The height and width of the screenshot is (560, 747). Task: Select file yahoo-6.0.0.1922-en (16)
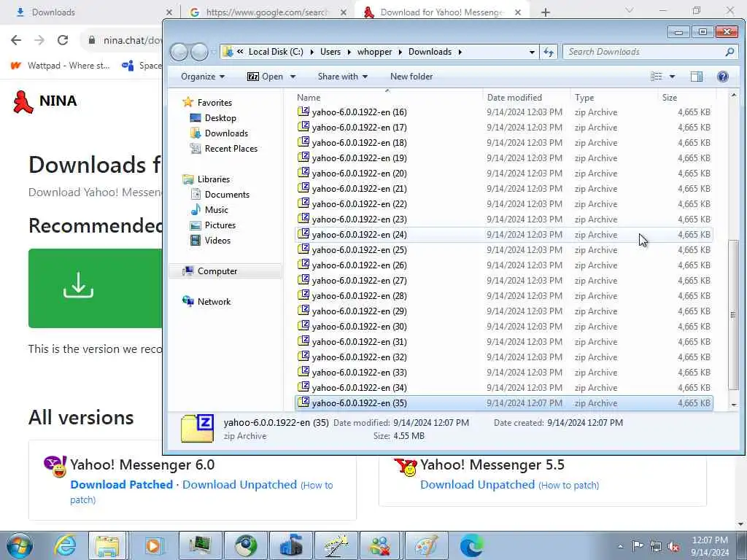tap(503, 112)
